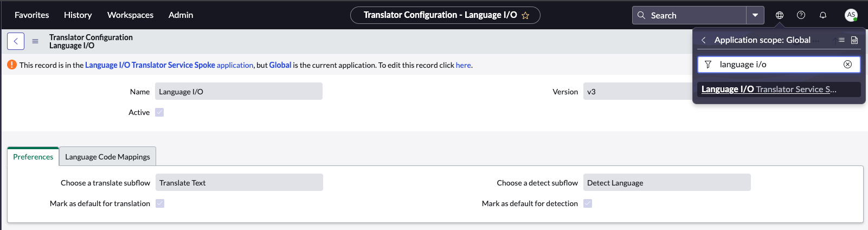The image size is (868, 230).
Task: Toggle the Active checkbox
Action: pyautogui.click(x=159, y=112)
